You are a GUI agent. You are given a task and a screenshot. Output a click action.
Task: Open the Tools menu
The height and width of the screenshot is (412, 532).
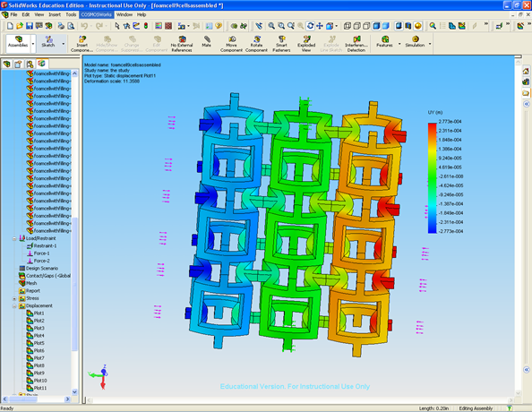tap(71, 14)
